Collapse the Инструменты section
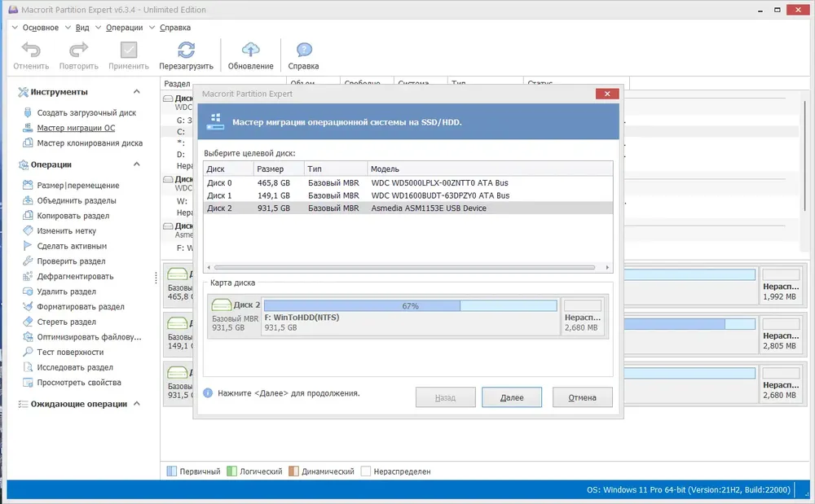Viewport: 815px width, 504px height. 137,92
